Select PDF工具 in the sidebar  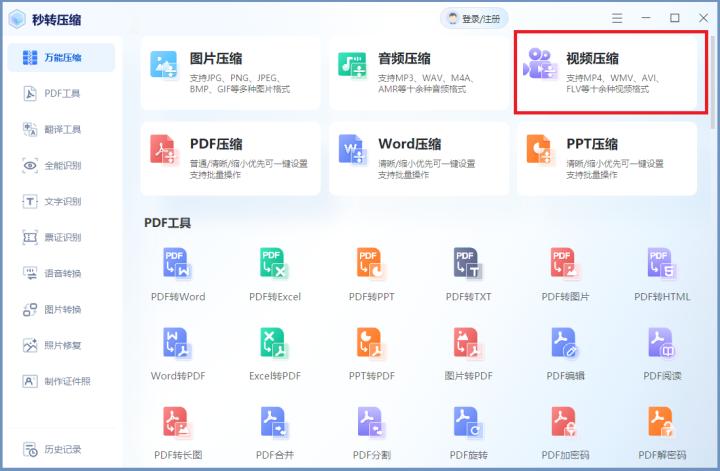click(x=61, y=93)
